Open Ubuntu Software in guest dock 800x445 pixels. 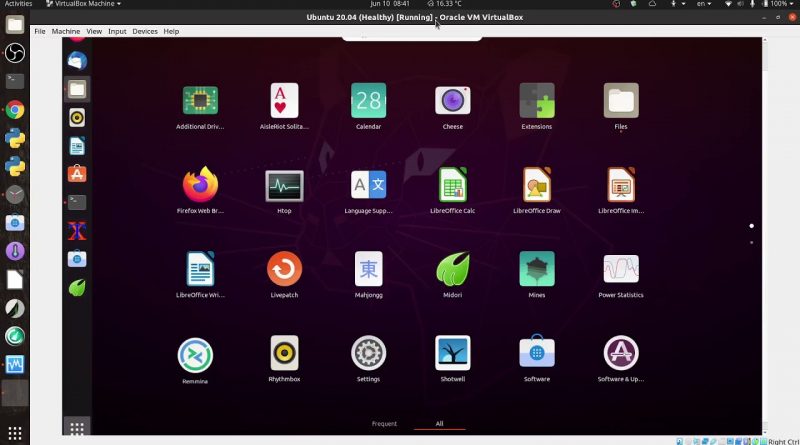click(x=77, y=174)
